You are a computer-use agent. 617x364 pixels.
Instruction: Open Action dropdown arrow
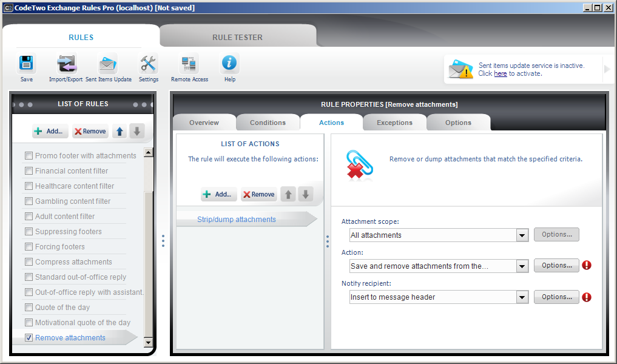pyautogui.click(x=522, y=266)
